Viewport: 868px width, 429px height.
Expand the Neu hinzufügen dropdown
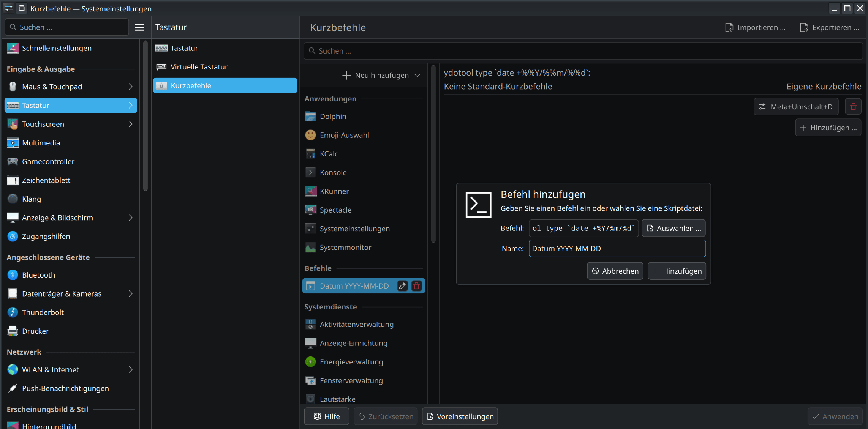tap(381, 75)
